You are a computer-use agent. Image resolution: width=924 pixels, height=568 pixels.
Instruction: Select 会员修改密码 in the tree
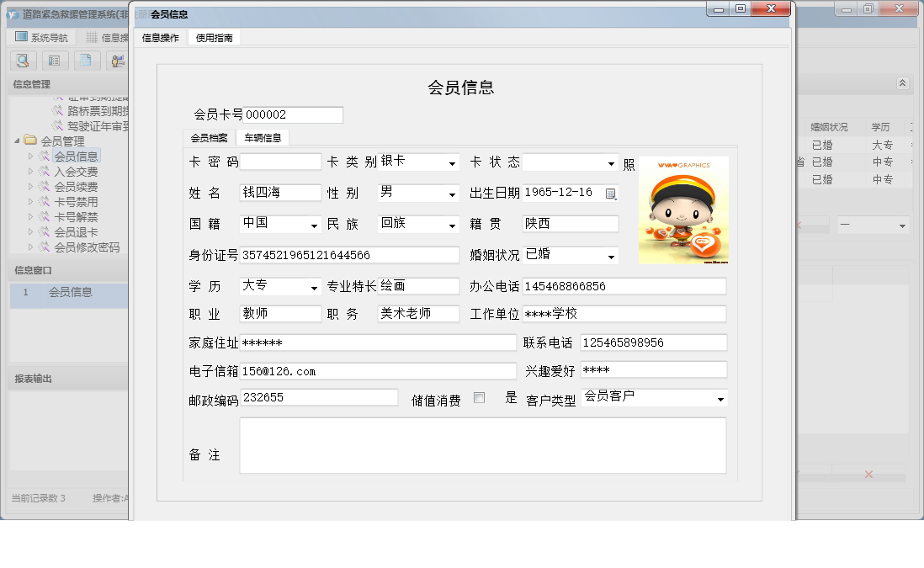(x=87, y=247)
